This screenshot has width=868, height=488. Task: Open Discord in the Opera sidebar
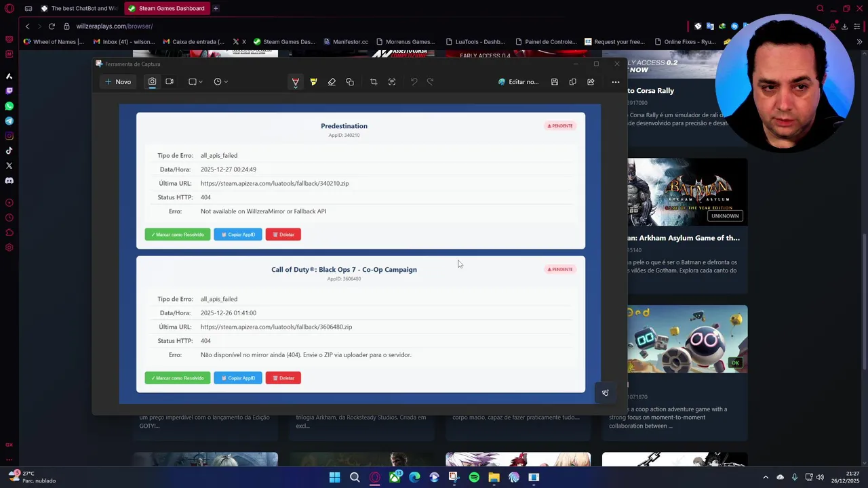[x=9, y=180]
